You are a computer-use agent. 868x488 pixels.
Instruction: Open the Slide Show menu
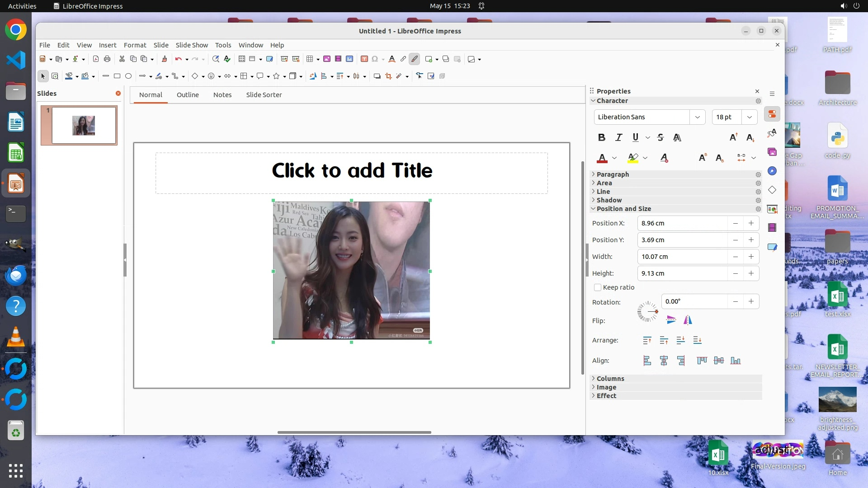click(192, 45)
